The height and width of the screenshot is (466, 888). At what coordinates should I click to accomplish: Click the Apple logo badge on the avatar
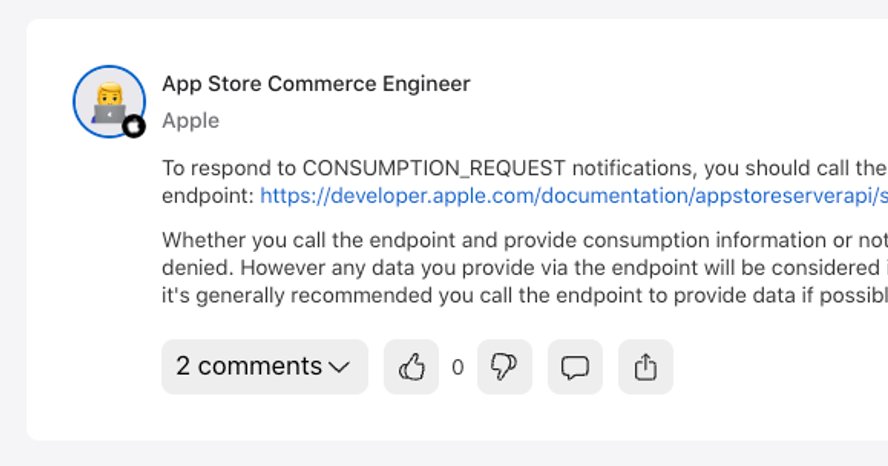[x=134, y=126]
